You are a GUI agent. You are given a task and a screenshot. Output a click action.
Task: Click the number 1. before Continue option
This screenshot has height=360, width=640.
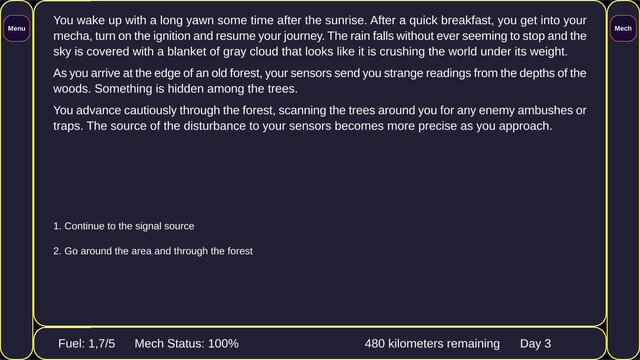click(x=57, y=226)
